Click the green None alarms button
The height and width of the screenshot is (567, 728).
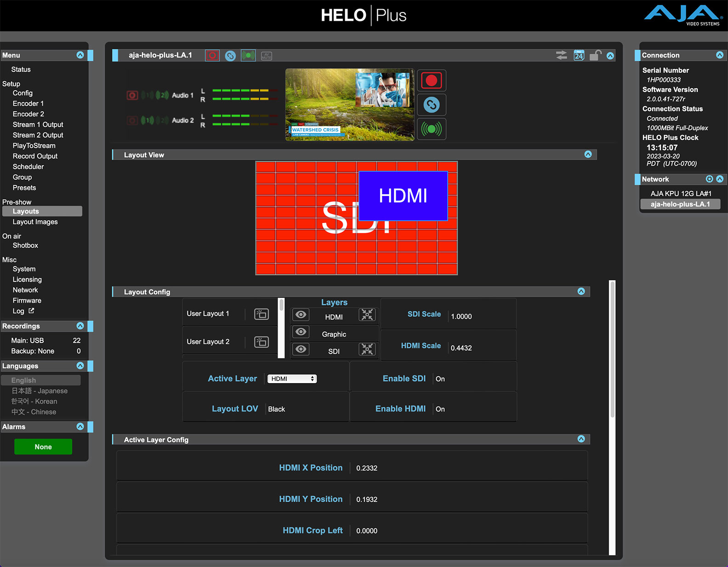click(43, 447)
